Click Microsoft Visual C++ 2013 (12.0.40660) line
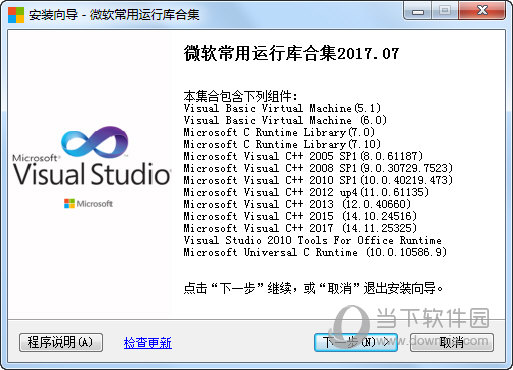Screen dimensions: 513x370 [297, 204]
